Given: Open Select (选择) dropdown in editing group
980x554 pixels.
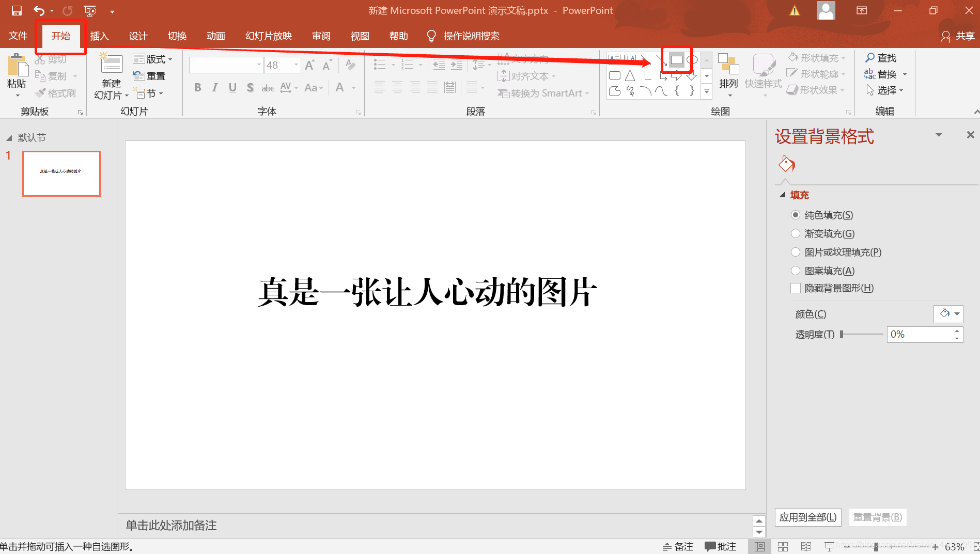Looking at the screenshot, I should (x=885, y=90).
